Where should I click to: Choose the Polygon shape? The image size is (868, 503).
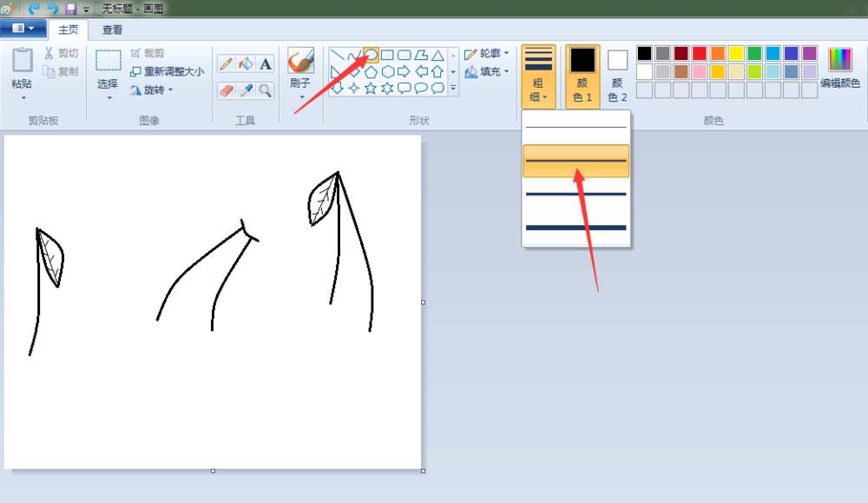pyautogui.click(x=421, y=55)
